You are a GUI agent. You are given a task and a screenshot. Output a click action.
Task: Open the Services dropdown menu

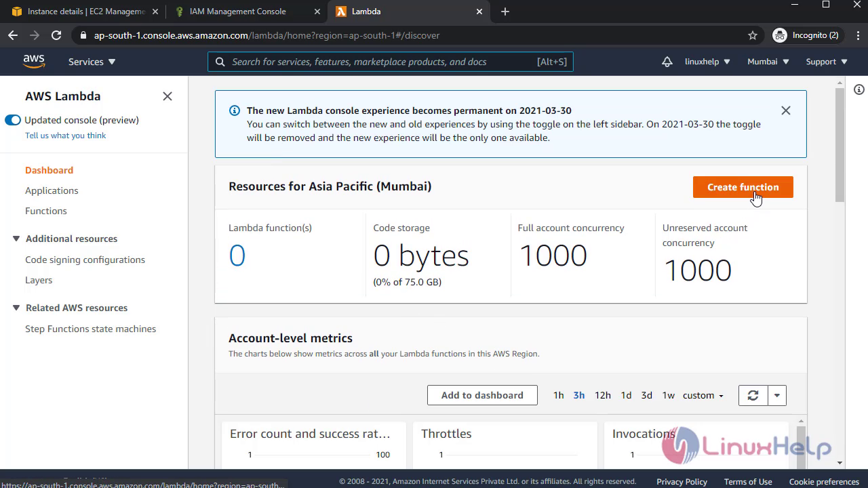[92, 62]
